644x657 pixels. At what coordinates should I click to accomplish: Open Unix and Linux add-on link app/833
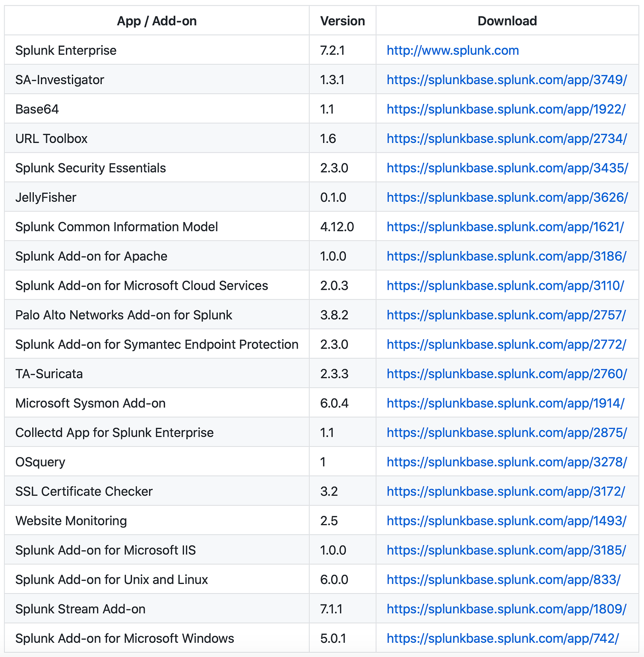pos(504,580)
